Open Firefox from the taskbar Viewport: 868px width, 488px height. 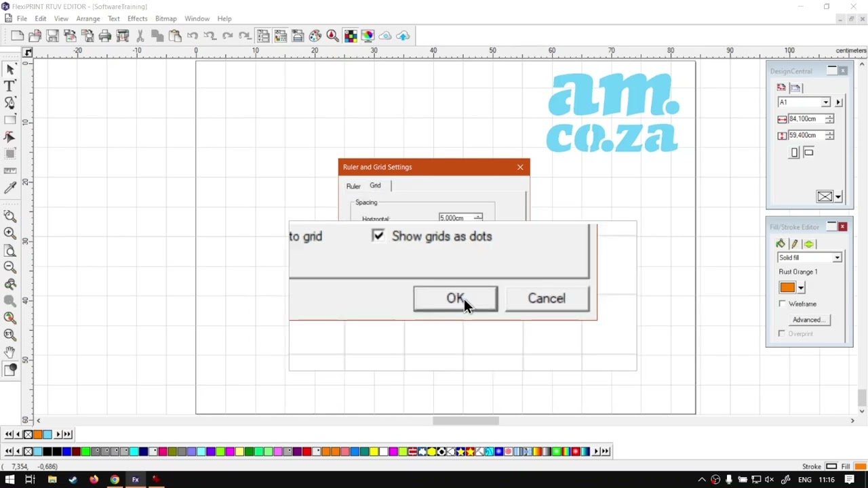tap(94, 480)
